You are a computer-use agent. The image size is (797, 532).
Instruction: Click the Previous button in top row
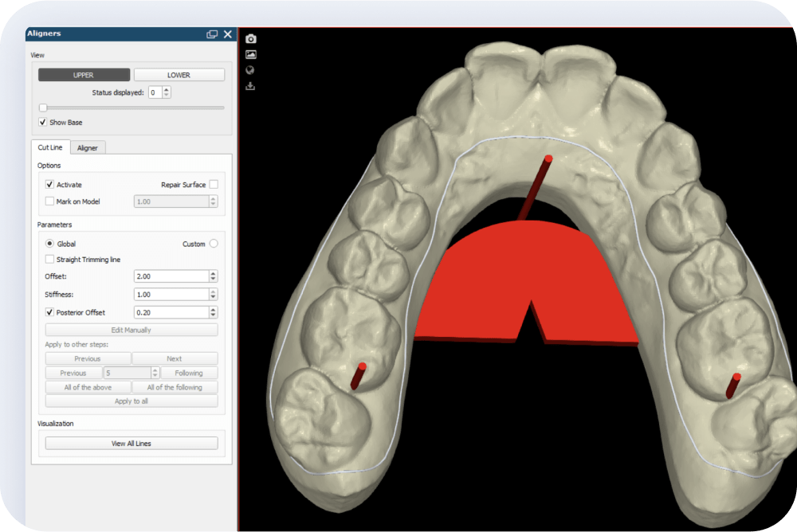(x=88, y=358)
